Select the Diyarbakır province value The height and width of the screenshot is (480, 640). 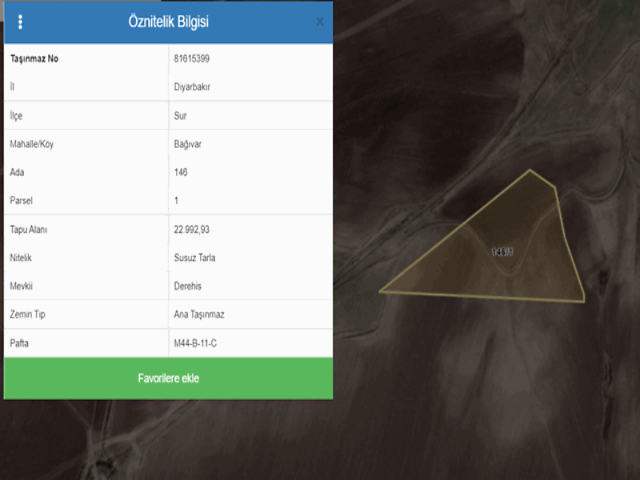click(x=191, y=87)
